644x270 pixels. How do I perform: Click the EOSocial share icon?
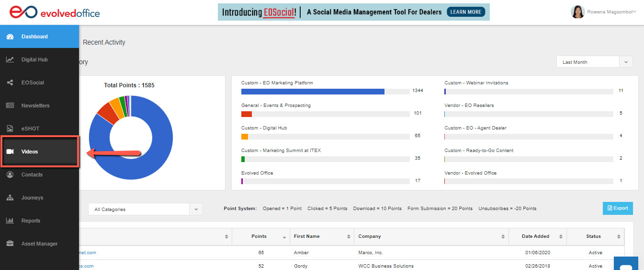(x=10, y=83)
